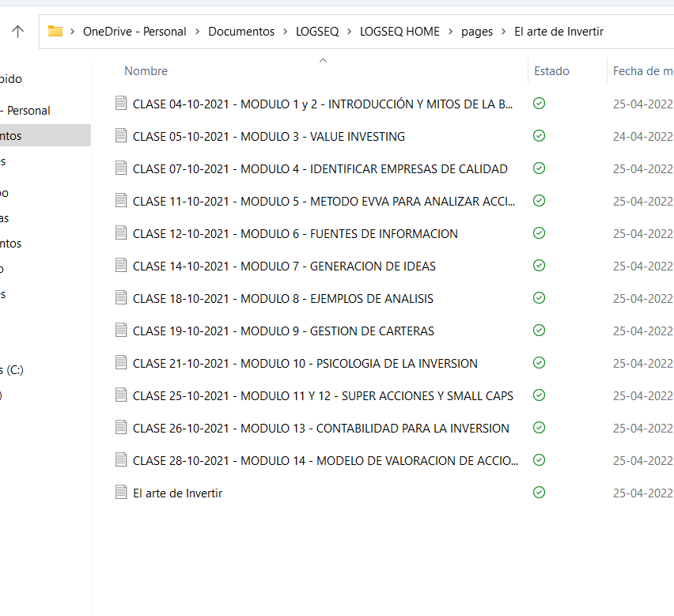Click file icon of MODULO 10 PSICOLOGIA
This screenshot has width=674, height=616.
[121, 362]
